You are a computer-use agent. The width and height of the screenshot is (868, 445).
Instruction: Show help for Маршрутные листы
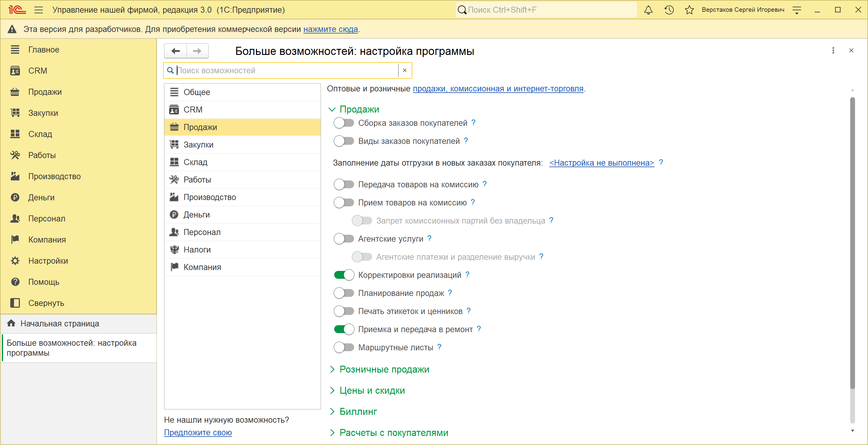coord(439,347)
